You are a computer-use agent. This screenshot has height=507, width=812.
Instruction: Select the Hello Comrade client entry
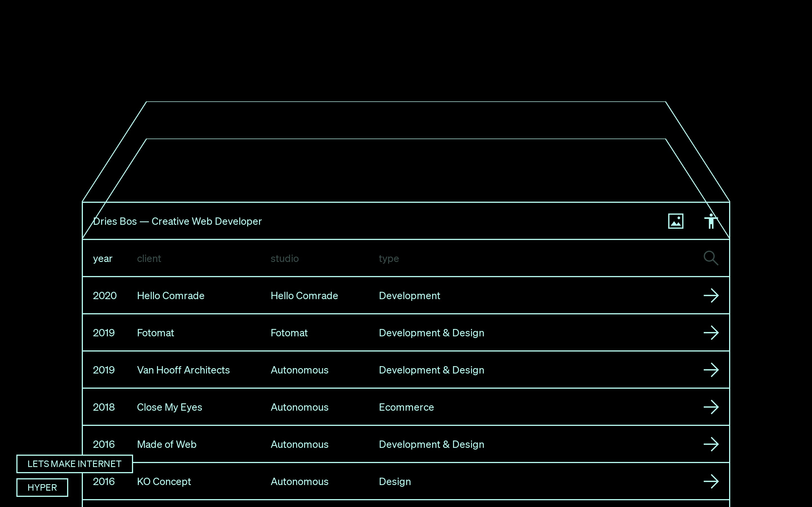pyautogui.click(x=171, y=296)
